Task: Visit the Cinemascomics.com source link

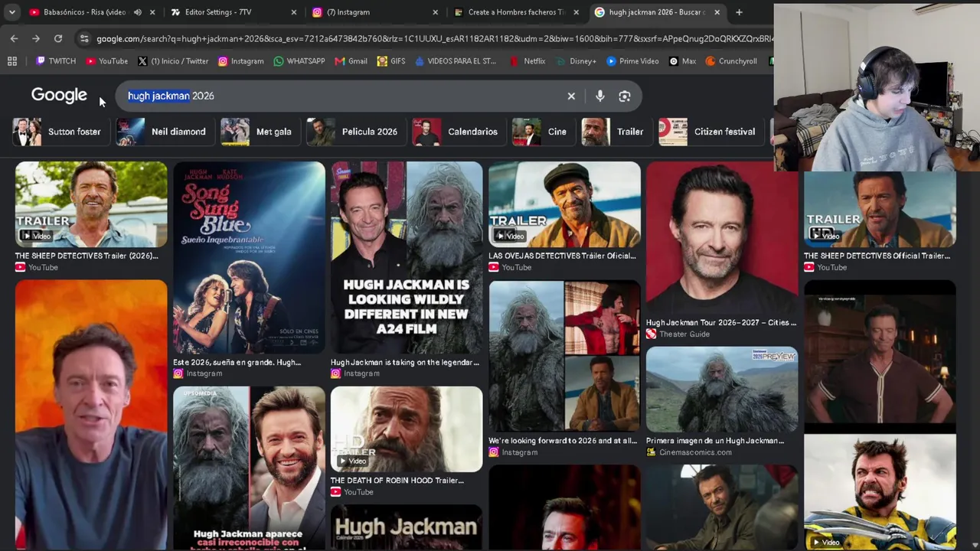Action: pyautogui.click(x=688, y=452)
